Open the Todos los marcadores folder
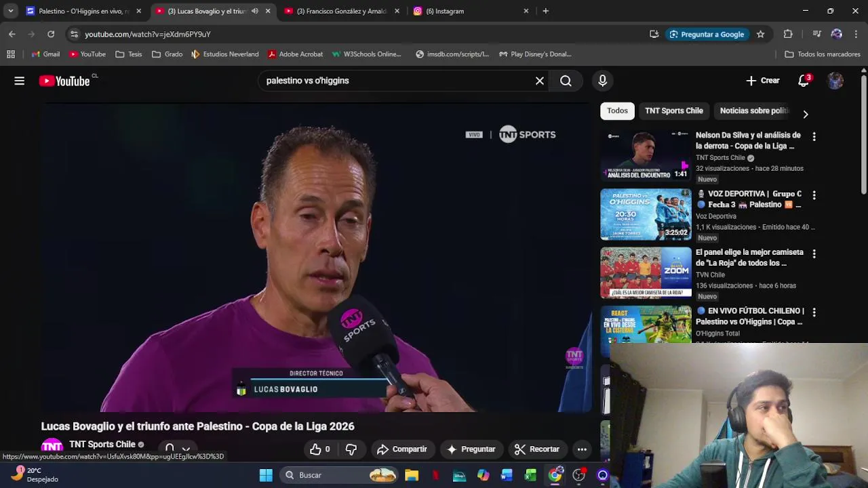868x488 pixels. [x=823, y=54]
